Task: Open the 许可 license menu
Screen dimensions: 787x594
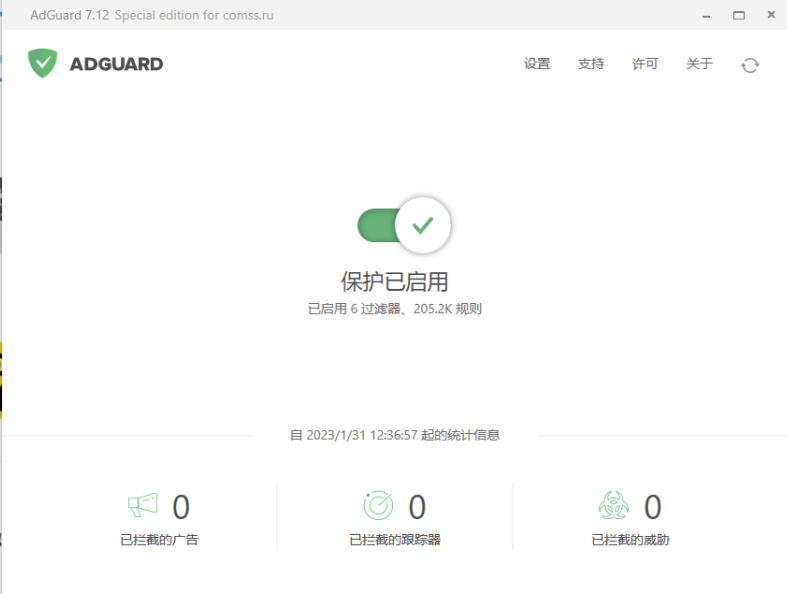Action: pos(645,64)
